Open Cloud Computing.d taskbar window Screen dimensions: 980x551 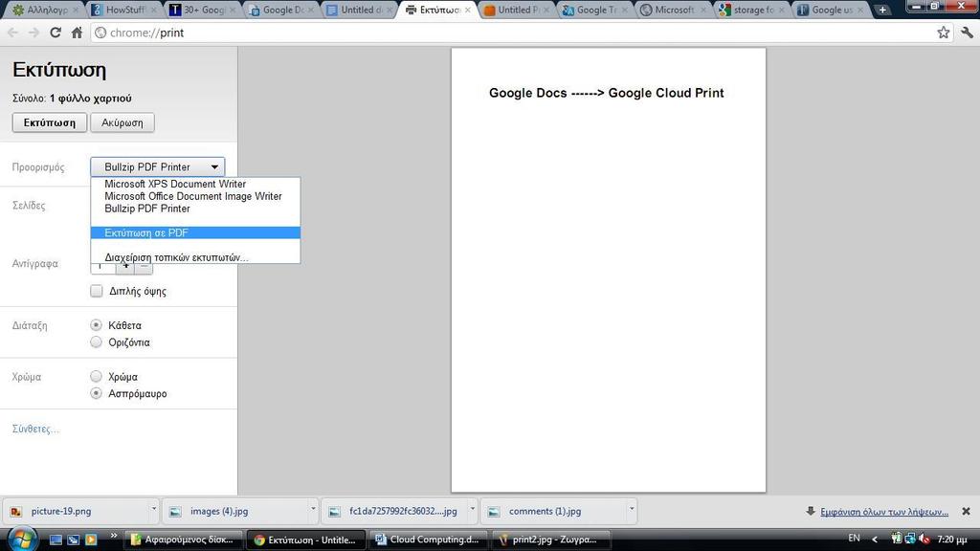(428, 540)
